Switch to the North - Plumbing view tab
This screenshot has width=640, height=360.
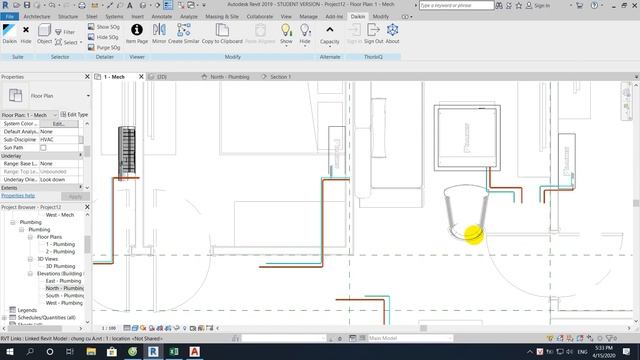tap(229, 77)
